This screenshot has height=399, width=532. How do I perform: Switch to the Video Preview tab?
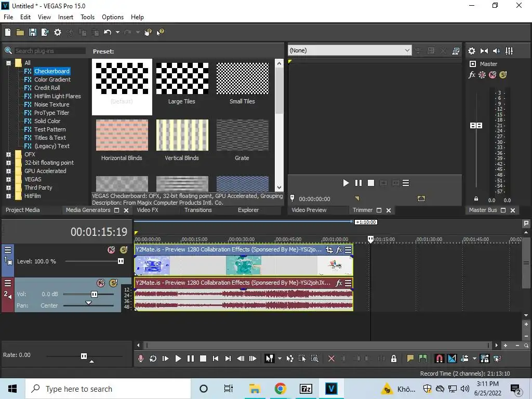click(309, 210)
